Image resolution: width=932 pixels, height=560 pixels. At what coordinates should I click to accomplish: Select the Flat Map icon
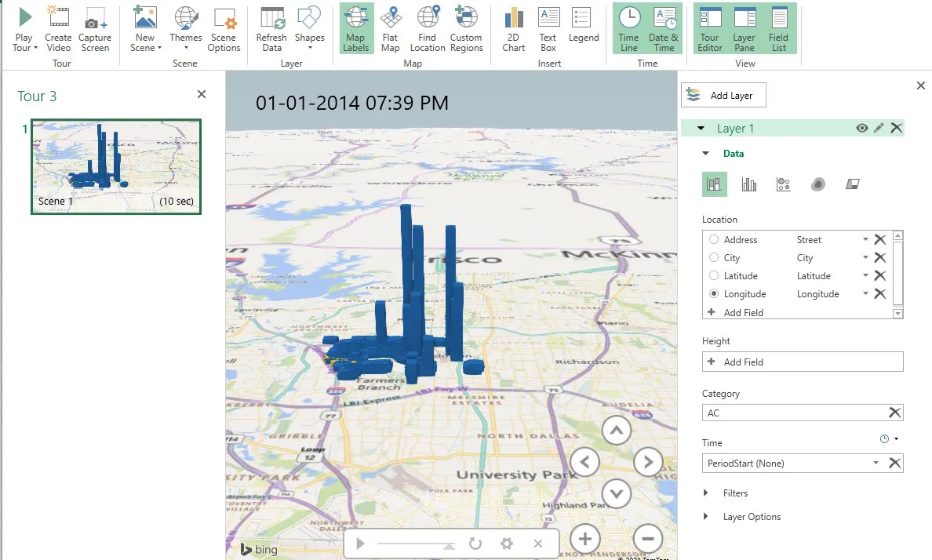tap(390, 29)
